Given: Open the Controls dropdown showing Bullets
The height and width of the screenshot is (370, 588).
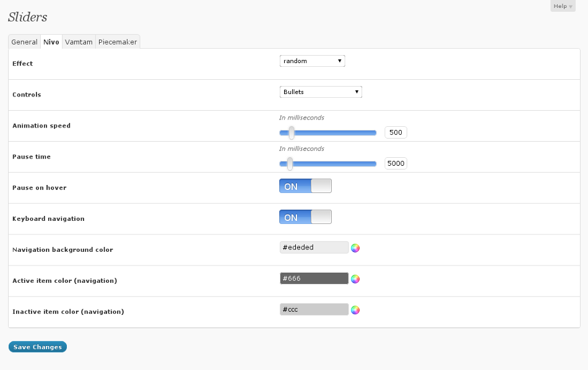Looking at the screenshot, I should 321,92.
